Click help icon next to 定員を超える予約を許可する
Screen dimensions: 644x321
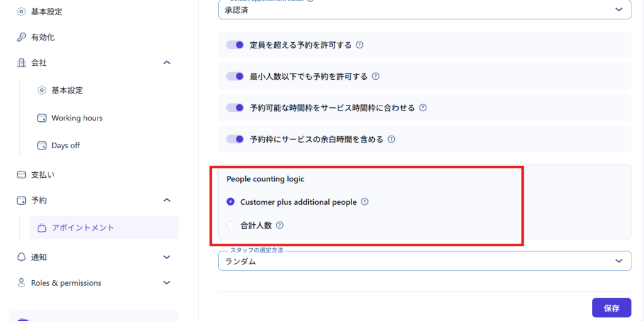(x=360, y=45)
